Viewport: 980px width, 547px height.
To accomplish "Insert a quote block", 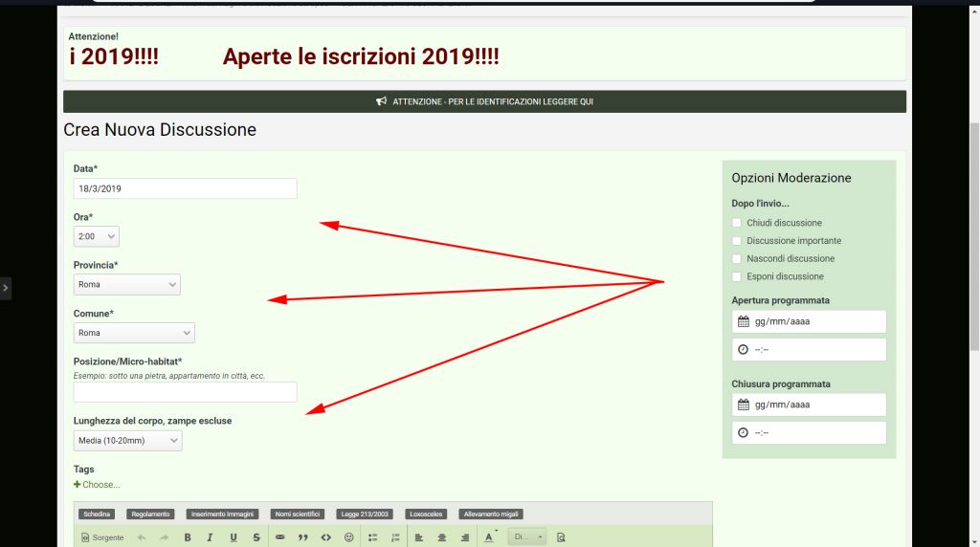I will coord(303,537).
